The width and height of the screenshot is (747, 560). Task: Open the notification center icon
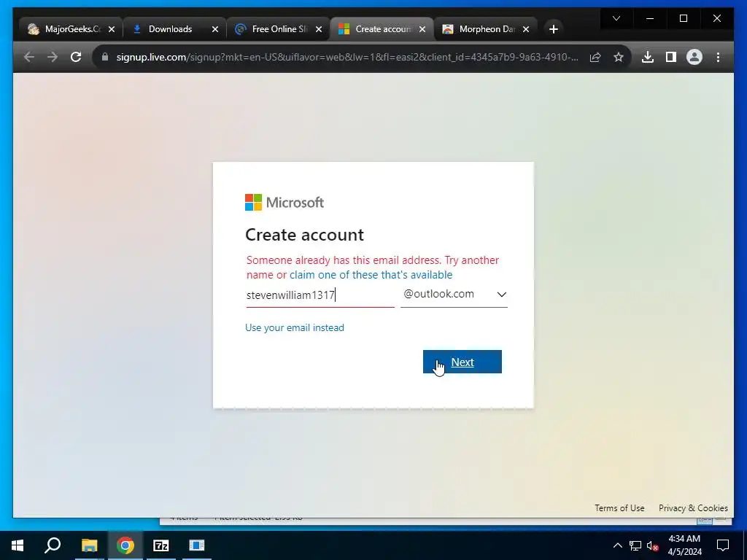pyautogui.click(x=723, y=545)
